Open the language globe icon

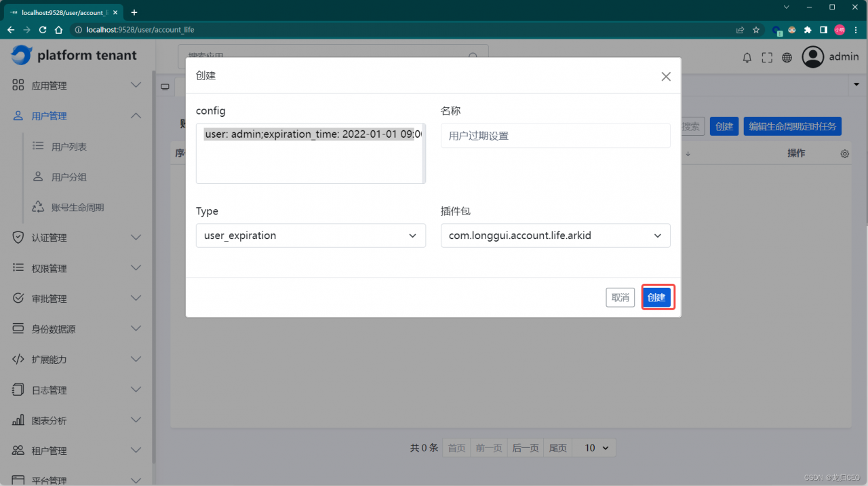coord(787,58)
